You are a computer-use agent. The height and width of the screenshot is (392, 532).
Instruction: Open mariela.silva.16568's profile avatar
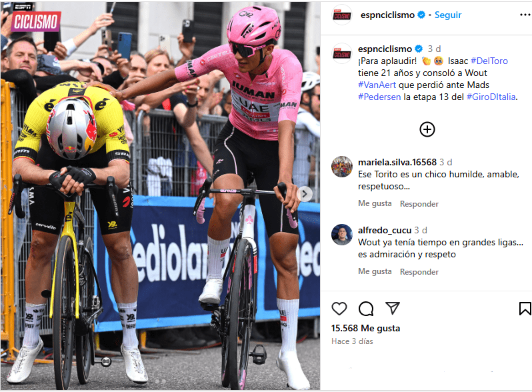[342, 167]
